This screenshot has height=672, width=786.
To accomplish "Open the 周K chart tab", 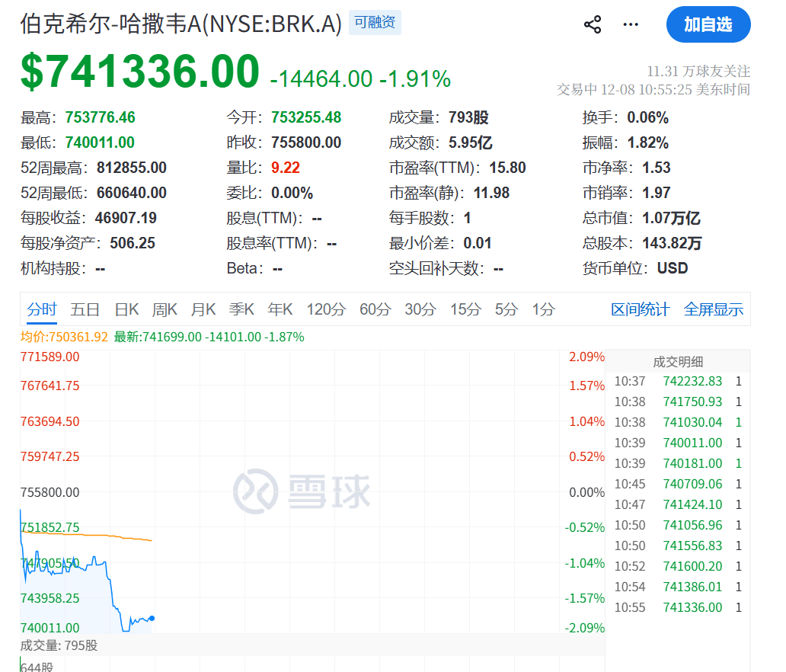I will click(165, 309).
